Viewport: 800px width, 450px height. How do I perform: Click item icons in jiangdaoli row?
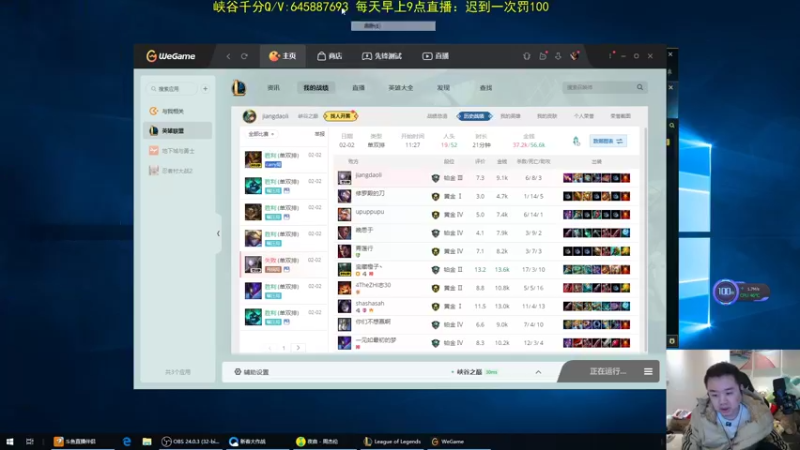(596, 178)
